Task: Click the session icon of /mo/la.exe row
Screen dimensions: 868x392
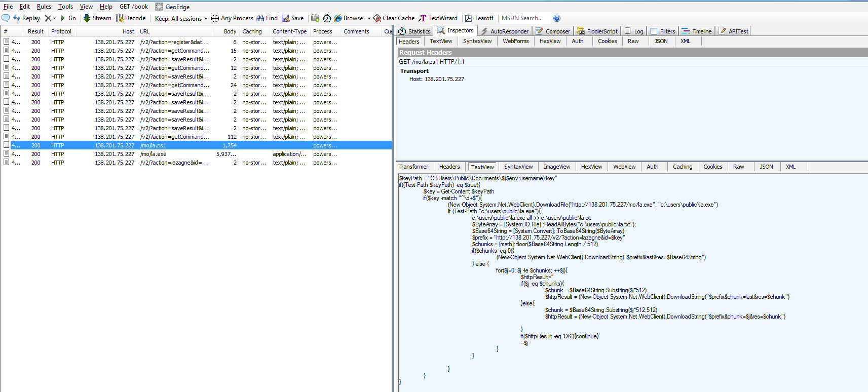Action: (7, 154)
